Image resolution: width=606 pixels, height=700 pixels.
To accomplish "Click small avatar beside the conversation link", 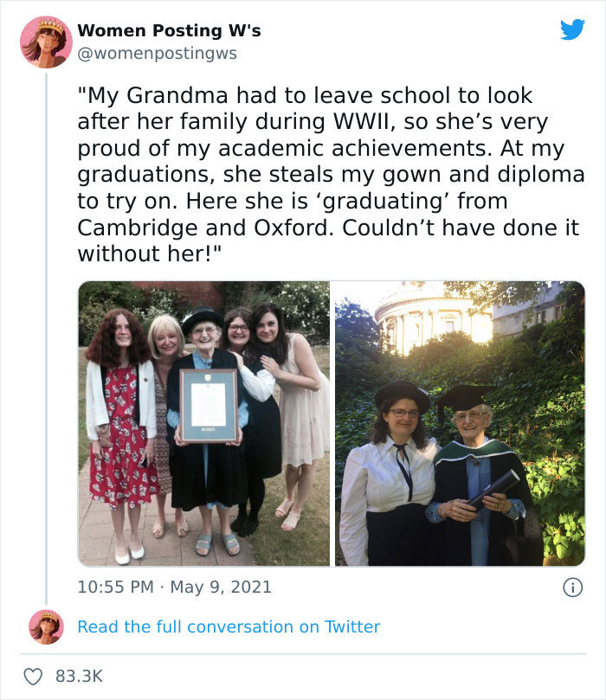I will coord(46,626).
